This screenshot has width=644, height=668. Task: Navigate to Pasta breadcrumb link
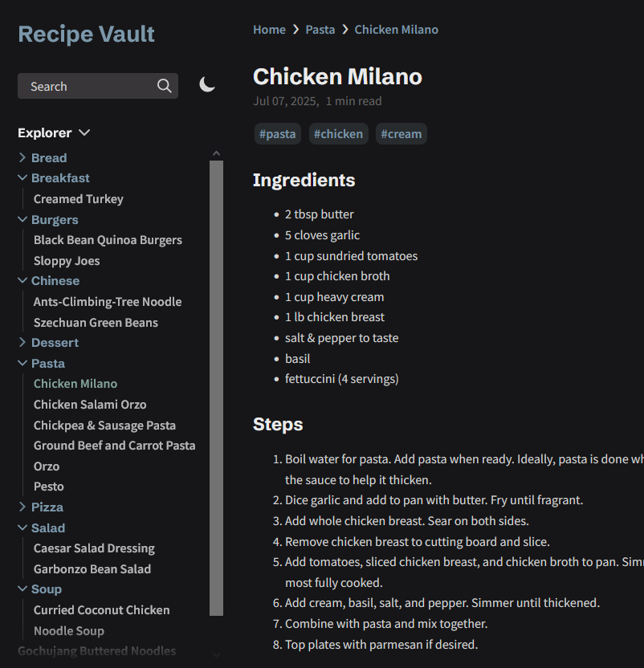coord(320,30)
